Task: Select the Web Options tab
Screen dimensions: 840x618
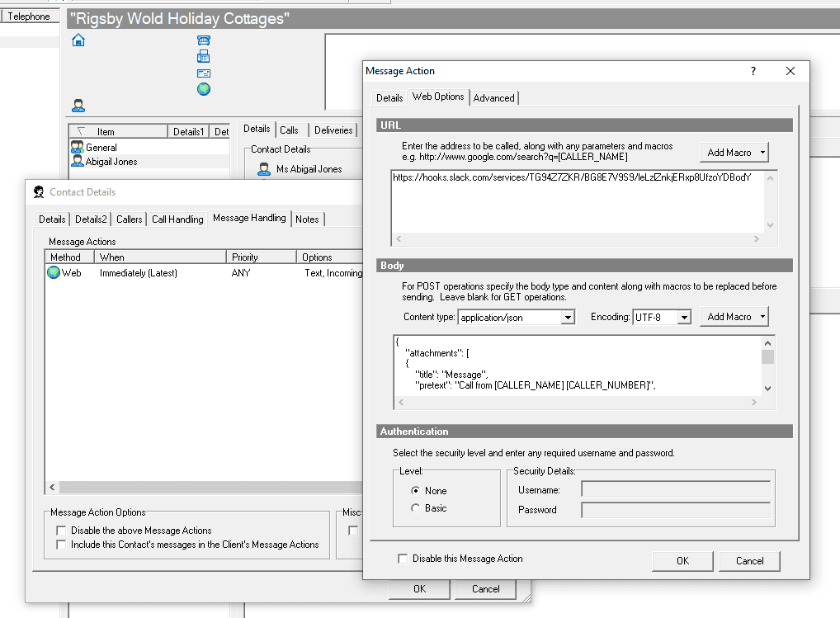Action: point(438,97)
